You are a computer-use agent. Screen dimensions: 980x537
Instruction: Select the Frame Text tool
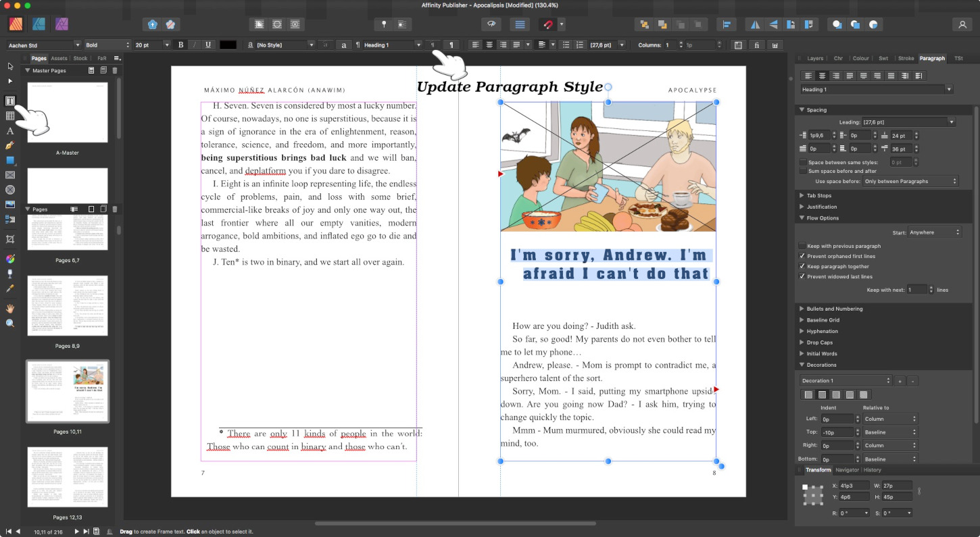click(x=10, y=101)
